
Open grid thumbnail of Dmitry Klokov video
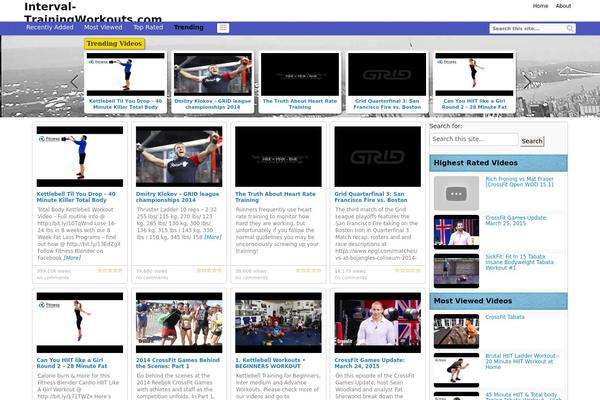(x=179, y=157)
